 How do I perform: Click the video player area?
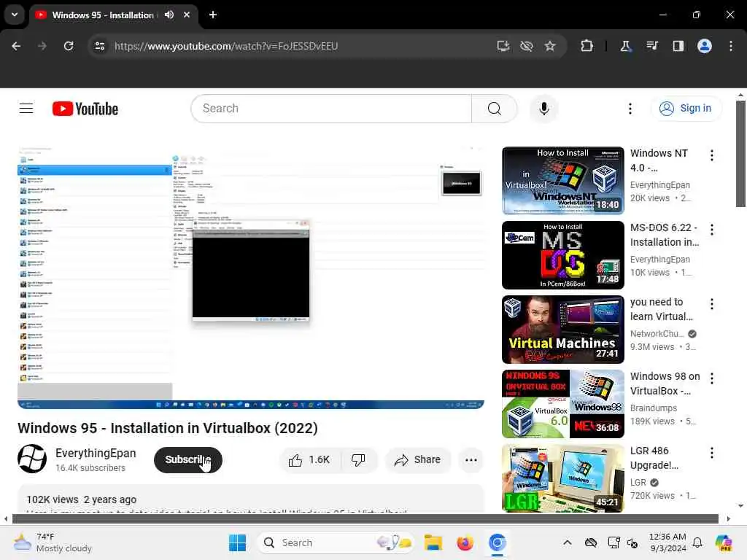[251, 278]
